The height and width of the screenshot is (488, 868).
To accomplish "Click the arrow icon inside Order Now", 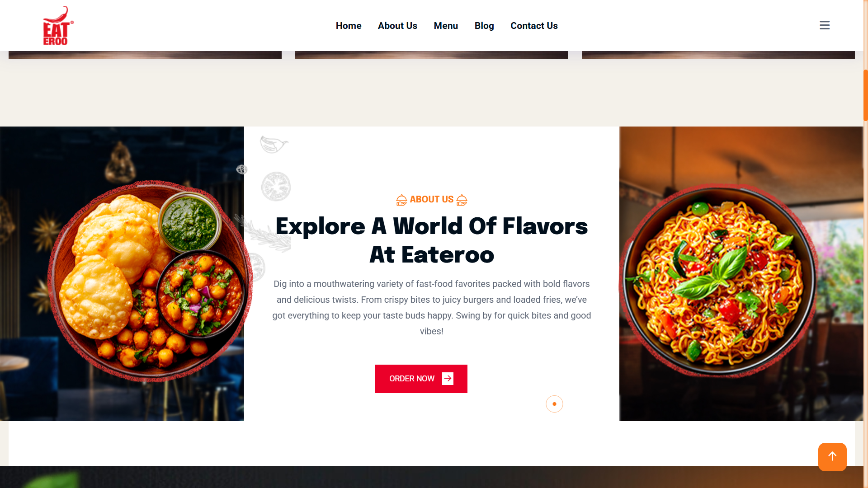I will click(448, 379).
